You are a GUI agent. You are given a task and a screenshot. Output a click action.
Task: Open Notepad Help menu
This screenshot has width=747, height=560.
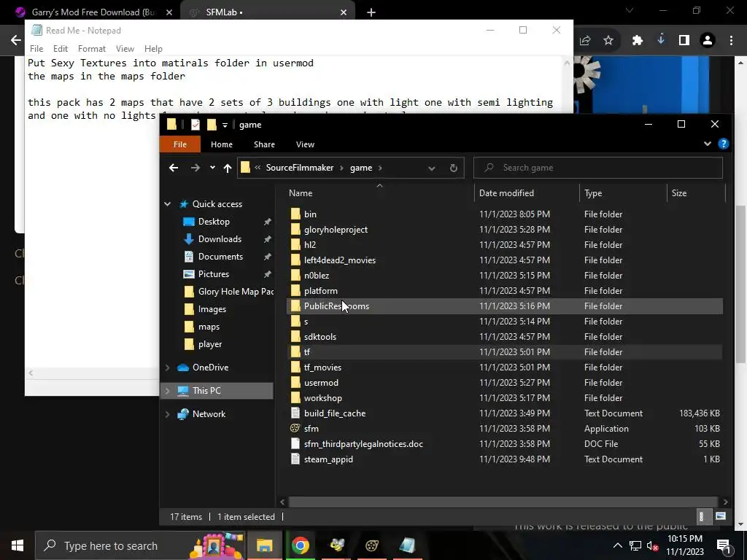pyautogui.click(x=153, y=49)
